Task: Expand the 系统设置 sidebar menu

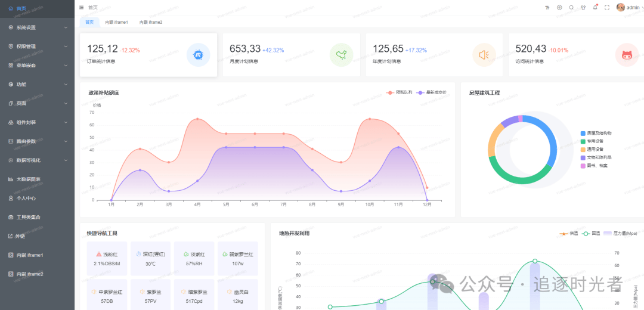Action: tap(37, 27)
